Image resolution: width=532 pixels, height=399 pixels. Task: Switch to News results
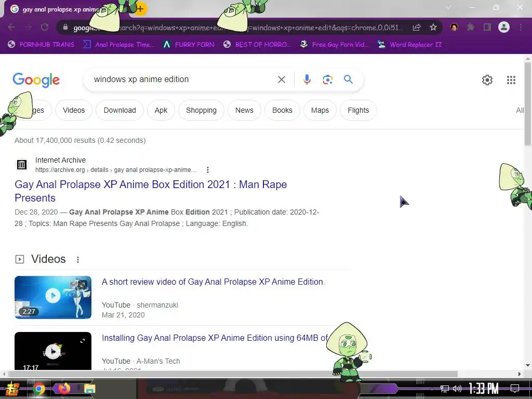coord(244,110)
